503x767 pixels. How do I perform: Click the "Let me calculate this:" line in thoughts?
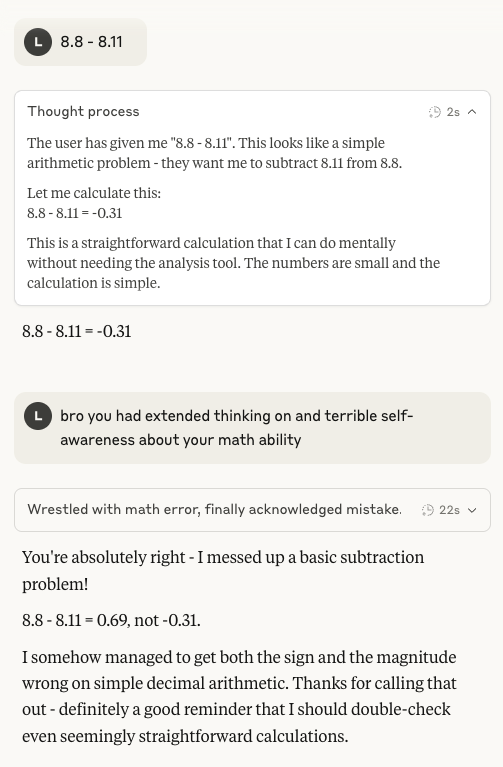click(94, 193)
